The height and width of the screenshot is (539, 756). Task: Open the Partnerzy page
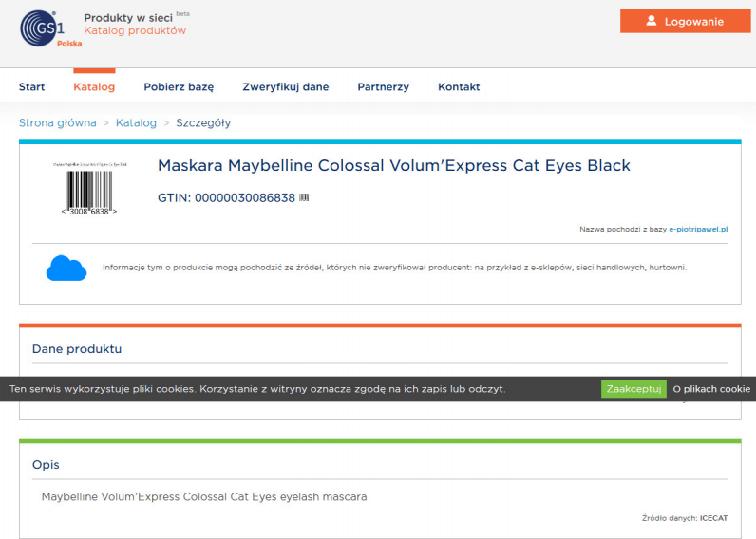pyautogui.click(x=384, y=87)
